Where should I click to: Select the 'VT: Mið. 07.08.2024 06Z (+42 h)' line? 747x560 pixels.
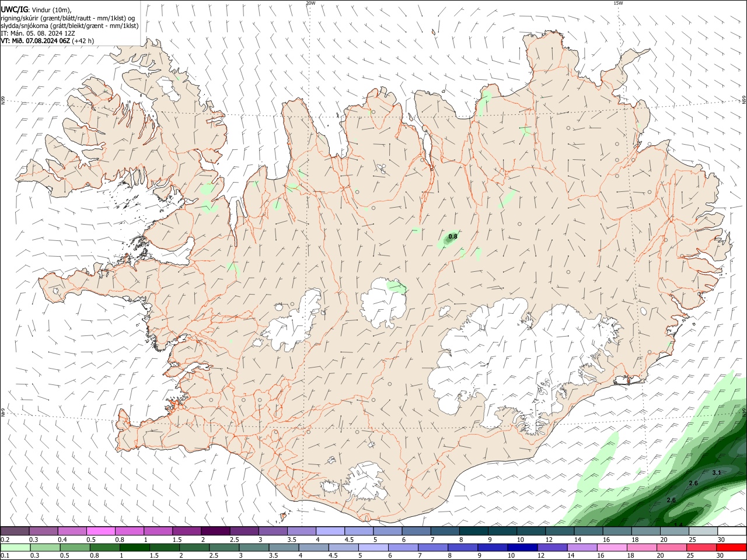point(47,41)
